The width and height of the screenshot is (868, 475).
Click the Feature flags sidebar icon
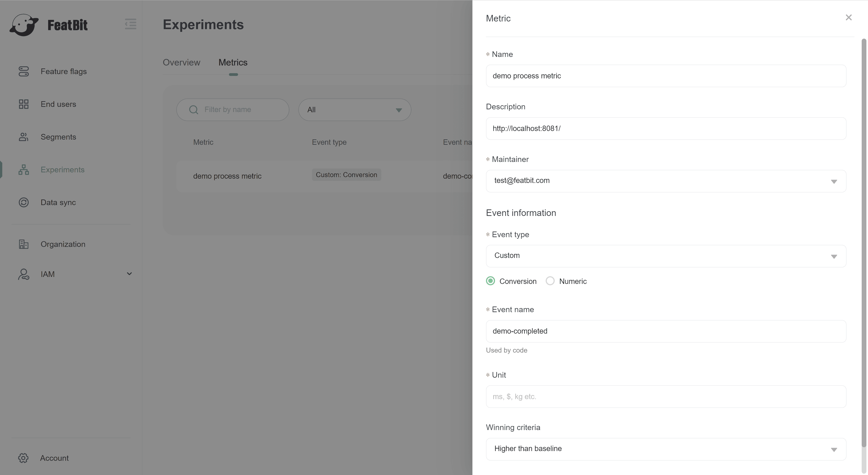[x=24, y=71]
